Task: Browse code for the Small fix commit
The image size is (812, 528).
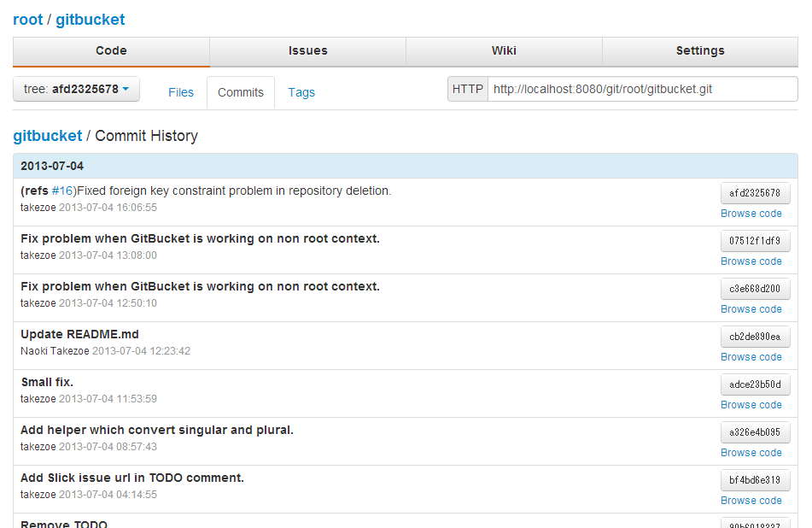Action: point(751,405)
